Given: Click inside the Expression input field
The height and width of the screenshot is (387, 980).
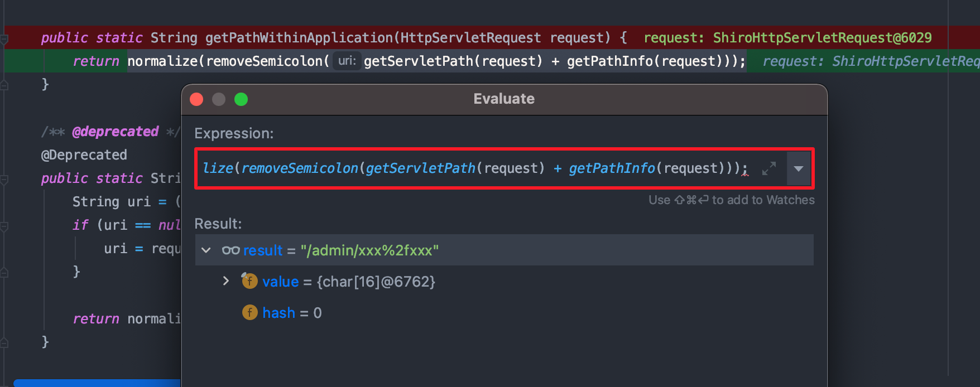Looking at the screenshot, I should pyautogui.click(x=474, y=168).
